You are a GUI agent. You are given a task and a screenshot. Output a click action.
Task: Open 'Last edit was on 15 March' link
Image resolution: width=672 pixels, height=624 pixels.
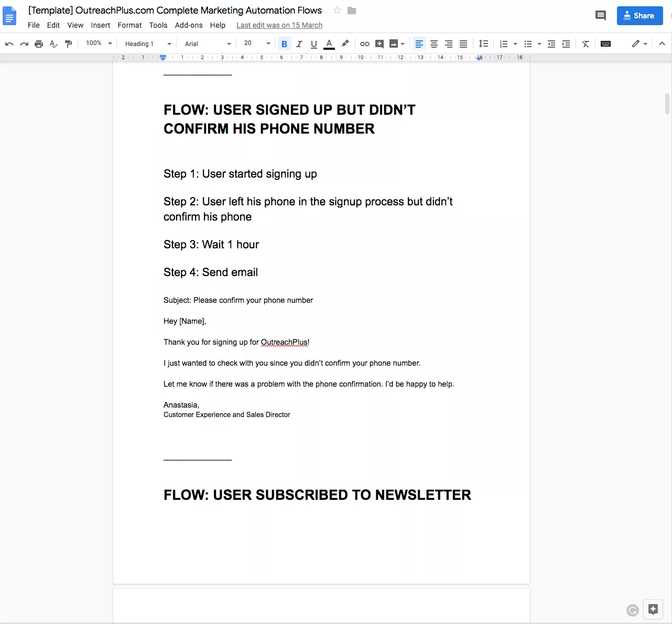[x=279, y=25]
